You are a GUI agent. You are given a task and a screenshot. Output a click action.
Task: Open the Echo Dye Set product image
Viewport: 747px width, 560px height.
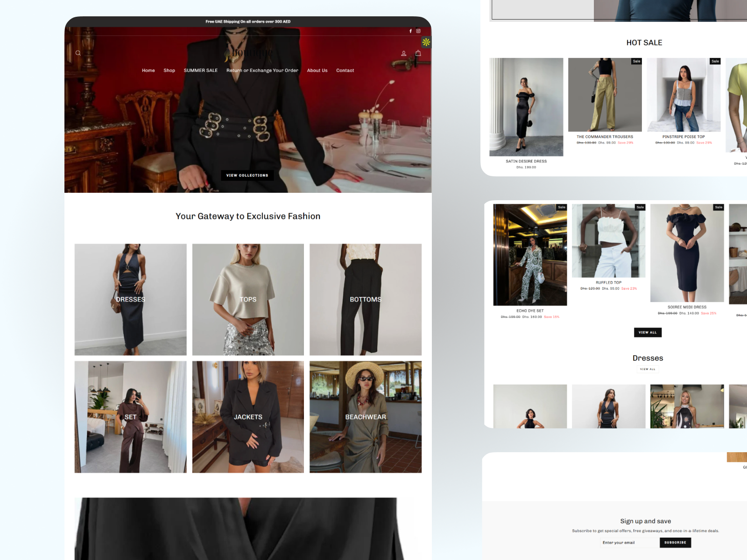pyautogui.click(x=530, y=255)
